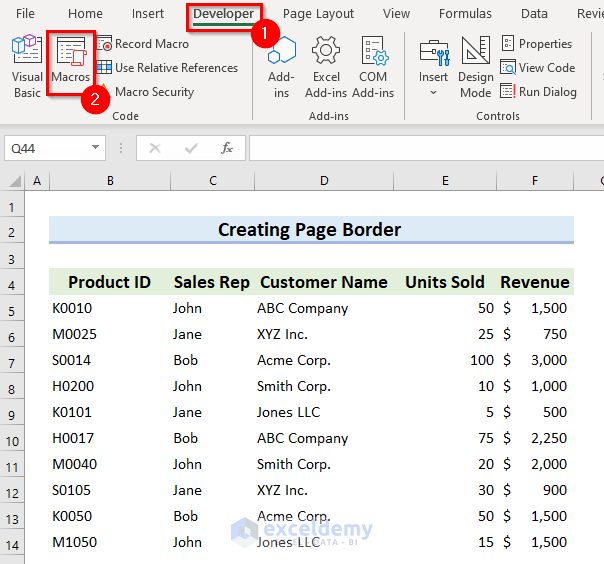The height and width of the screenshot is (564, 604).
Task: Select column E header
Action: tap(445, 181)
